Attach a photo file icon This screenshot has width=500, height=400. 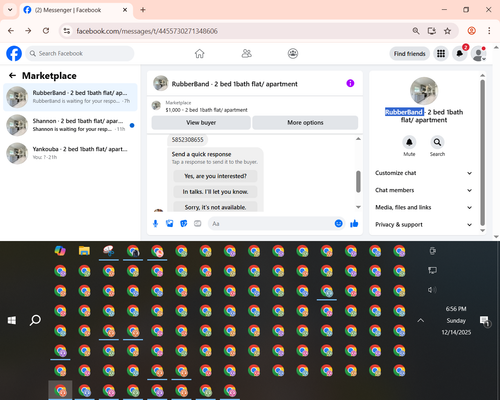tap(170, 224)
